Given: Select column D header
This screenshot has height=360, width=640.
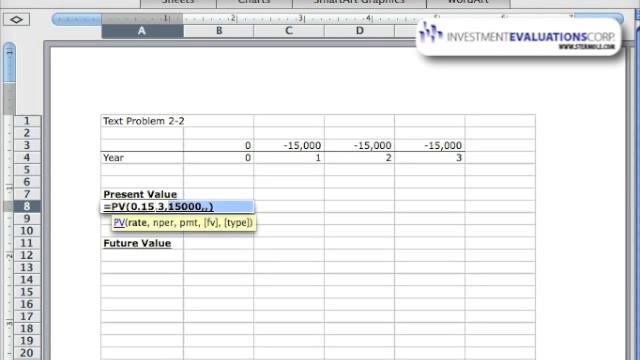Looking at the screenshot, I should [359, 31].
